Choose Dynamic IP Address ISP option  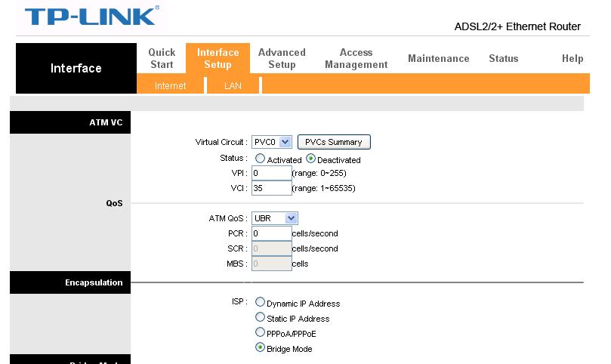261,303
